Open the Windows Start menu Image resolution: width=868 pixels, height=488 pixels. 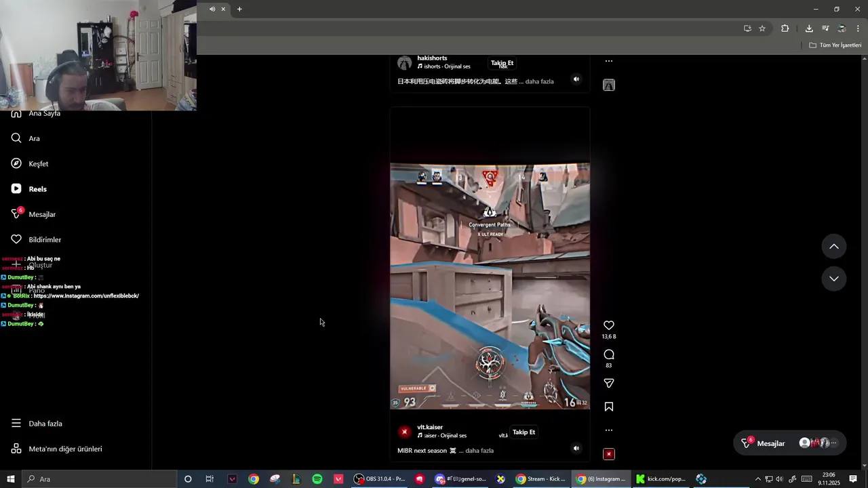[11, 479]
